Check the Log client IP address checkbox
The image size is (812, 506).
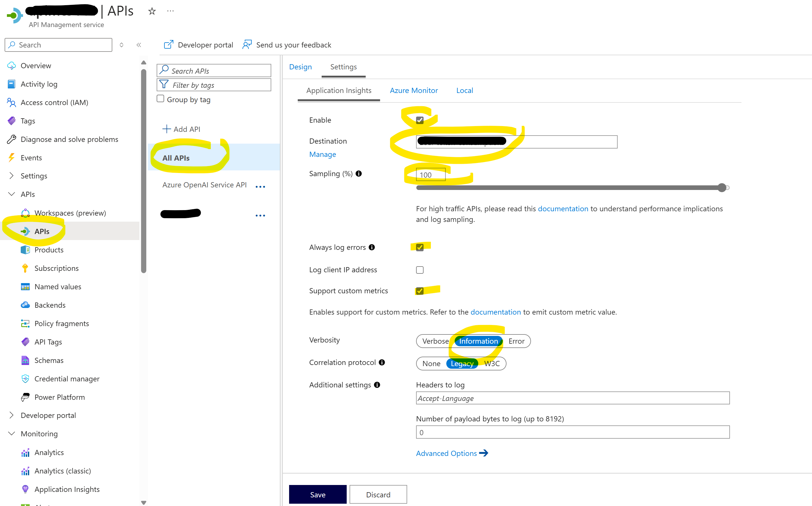click(419, 270)
